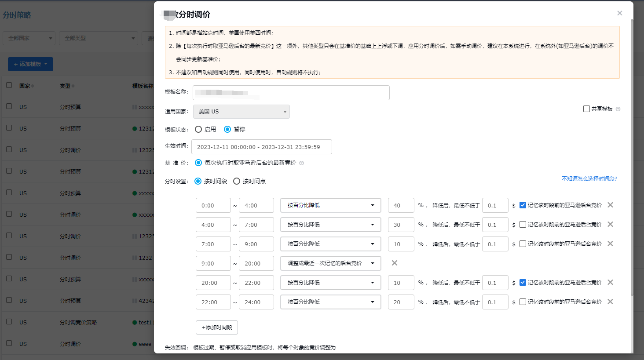Remove the 9:00 ~ 20:00 time period row
Screen dimensions: 644x360
395,263
